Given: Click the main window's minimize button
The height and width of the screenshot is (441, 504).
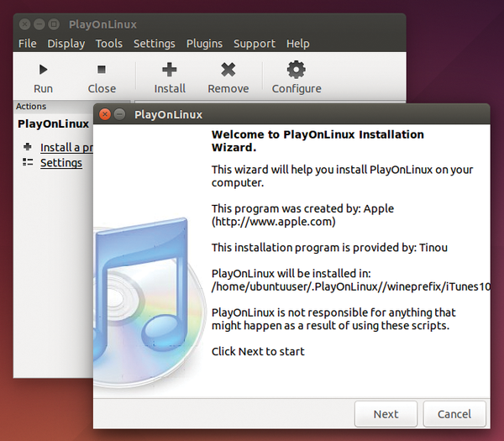Looking at the screenshot, I should pos(39,24).
